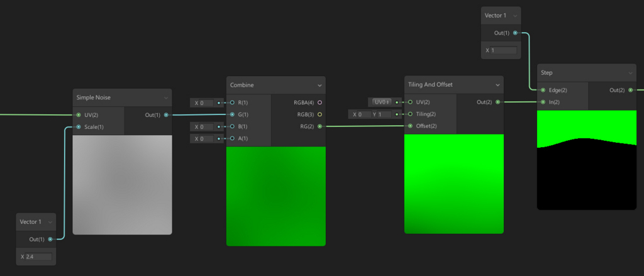Click the Step In(2) input port
Screen dimensions: 644x276
(x=543, y=102)
